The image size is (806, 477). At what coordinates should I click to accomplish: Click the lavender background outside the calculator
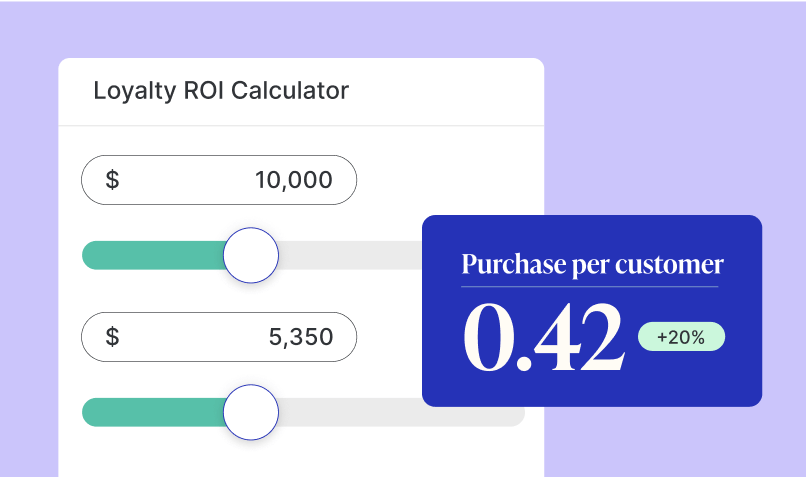point(680,100)
